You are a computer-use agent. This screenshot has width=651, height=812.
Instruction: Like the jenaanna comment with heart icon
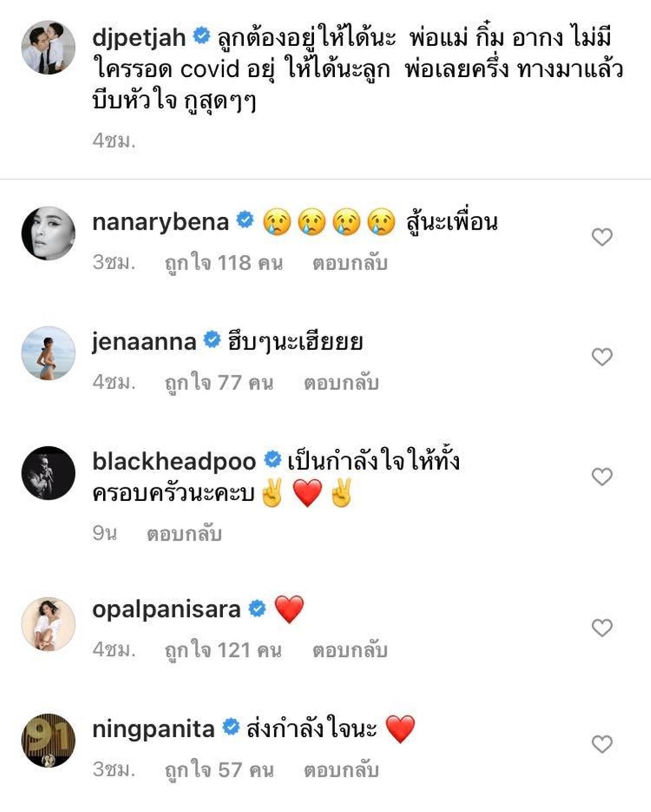[602, 357]
